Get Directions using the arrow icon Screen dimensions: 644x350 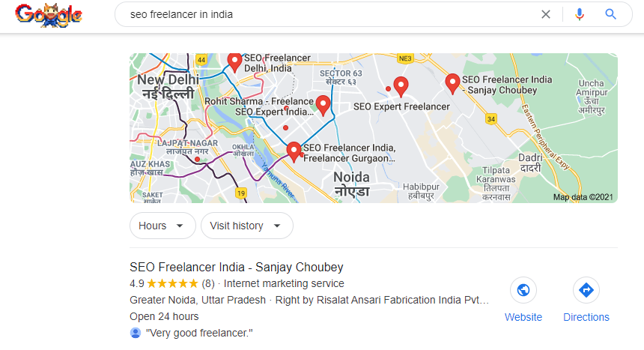click(586, 290)
